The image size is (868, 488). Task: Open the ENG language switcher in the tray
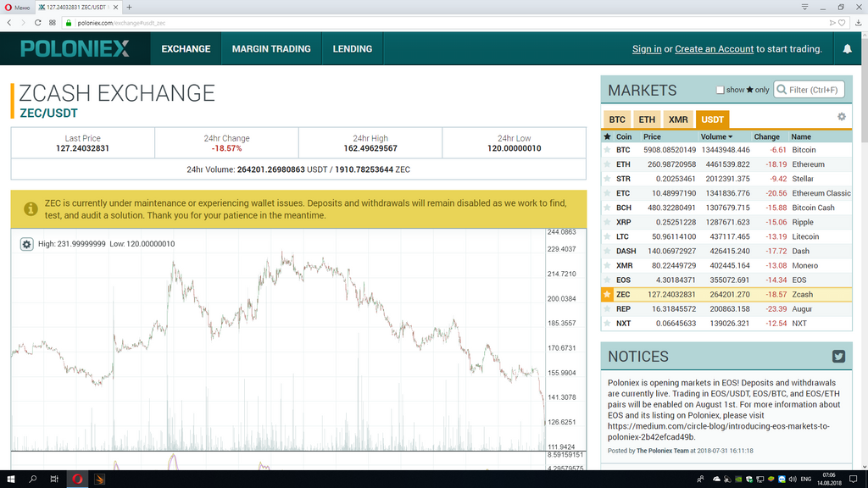click(806, 480)
